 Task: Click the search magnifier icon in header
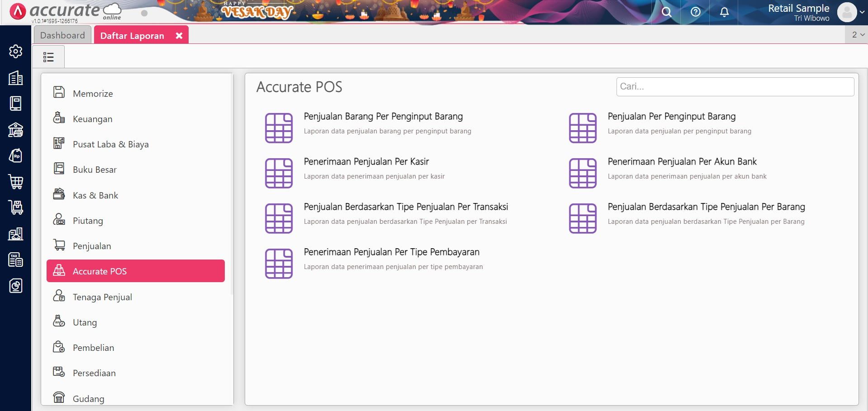[666, 12]
